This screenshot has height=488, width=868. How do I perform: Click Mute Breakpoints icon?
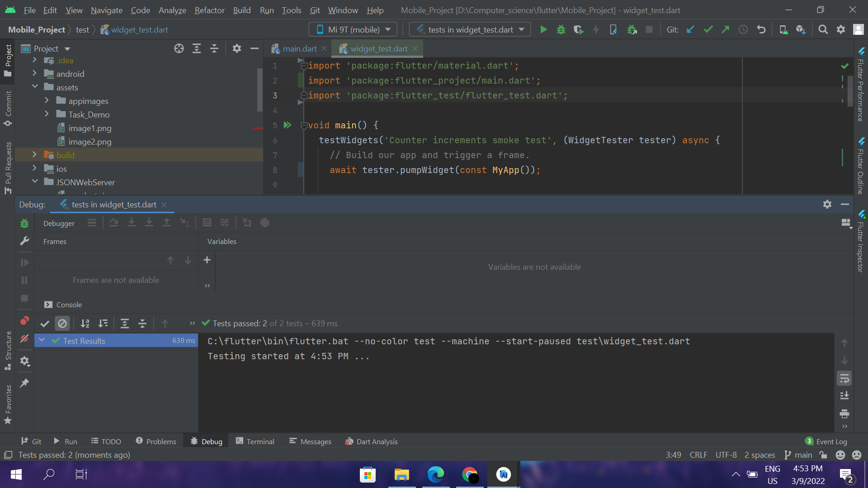point(24,339)
